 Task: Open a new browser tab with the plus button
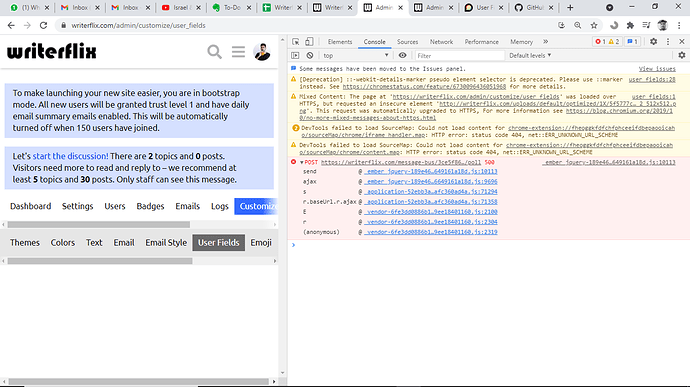click(x=570, y=7)
